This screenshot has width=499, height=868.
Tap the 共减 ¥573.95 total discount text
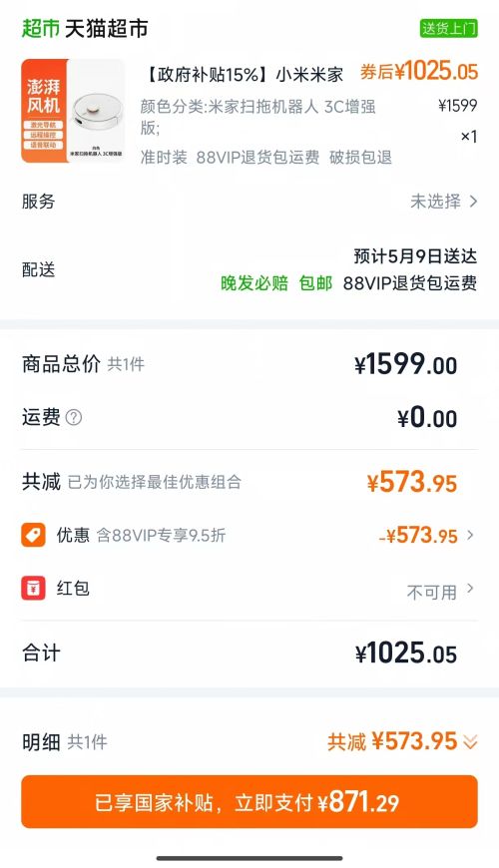pos(392,741)
